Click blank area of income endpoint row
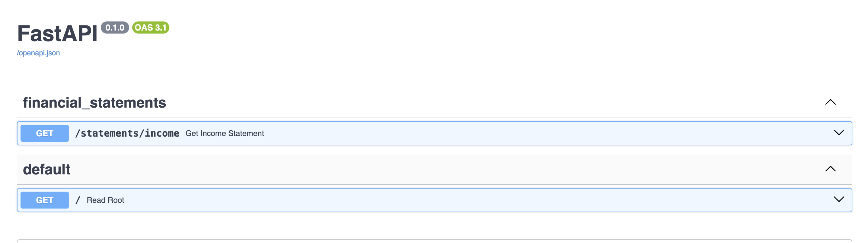This screenshot has width=868, height=243. click(x=506, y=133)
